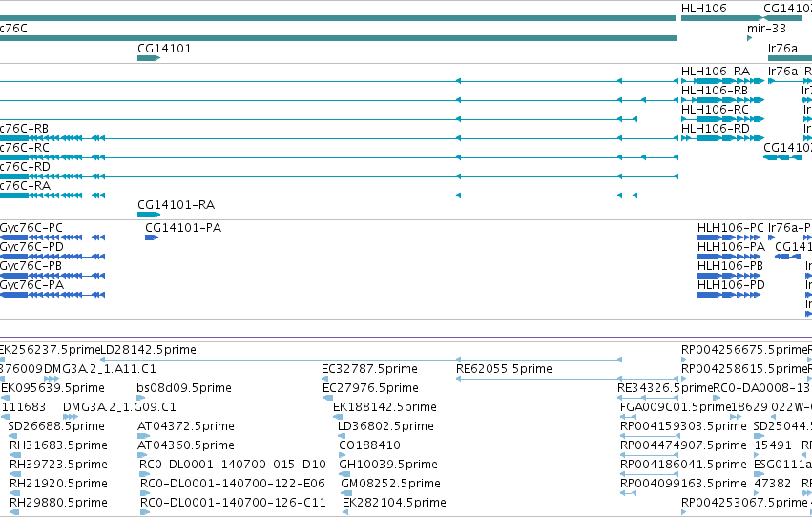Click the EC27976.5prime EST label
This screenshot has height=517, width=812.
click(370, 388)
